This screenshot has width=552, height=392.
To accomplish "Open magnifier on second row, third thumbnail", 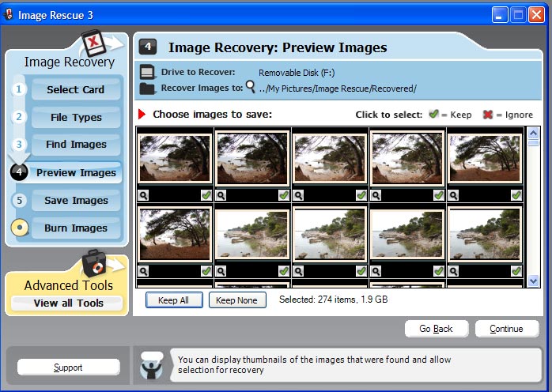I will (298, 271).
